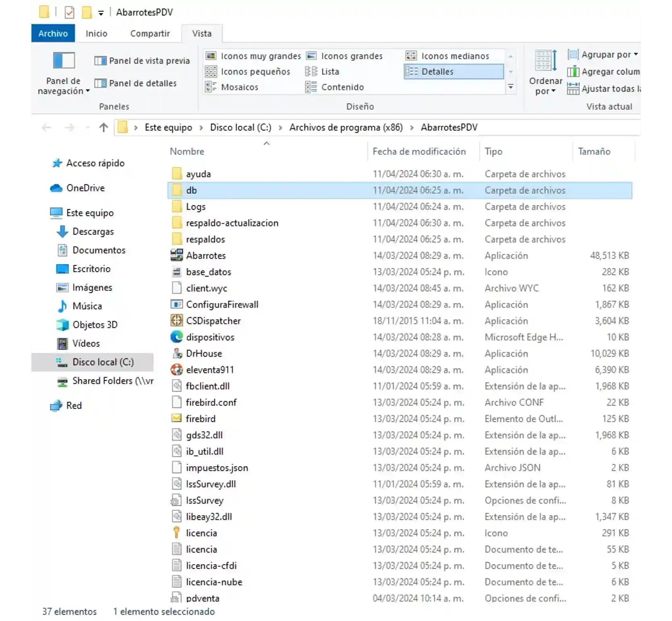Expand the Ordenar por dropdown
Screen dimensions: 672x621
pyautogui.click(x=545, y=73)
